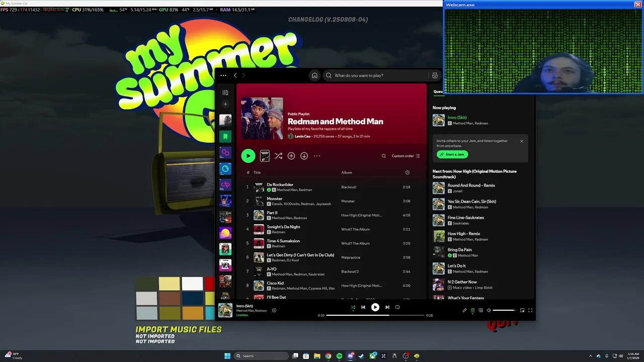Open the Custom order sort dropdown
This screenshot has height=362, width=644.
tap(406, 156)
